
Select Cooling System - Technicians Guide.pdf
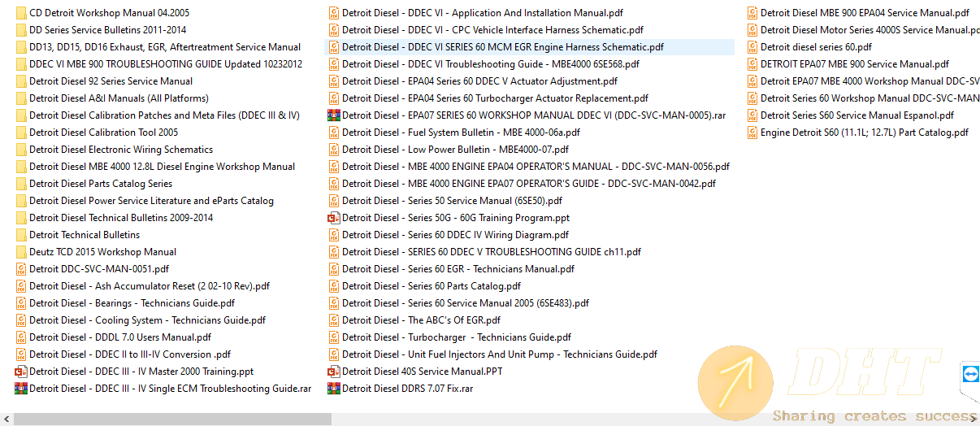coord(147,320)
